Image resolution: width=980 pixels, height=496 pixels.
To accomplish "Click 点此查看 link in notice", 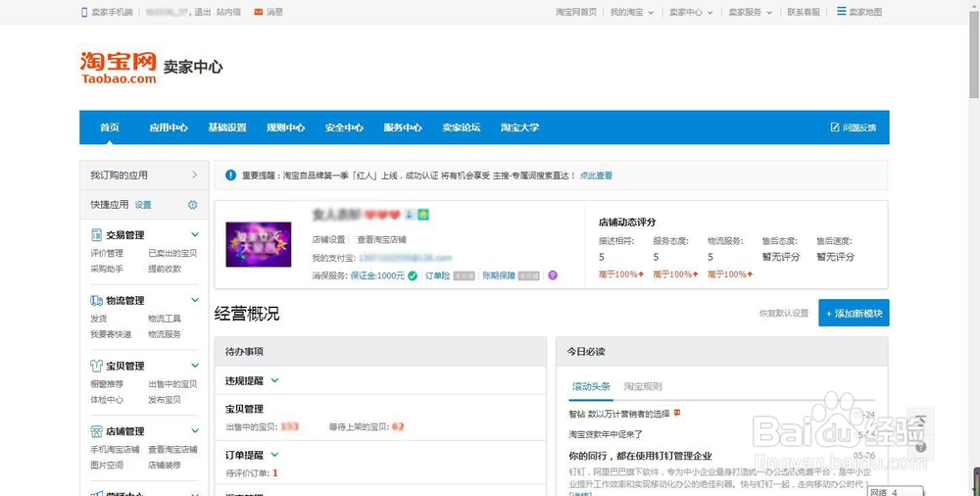I will click(596, 175).
